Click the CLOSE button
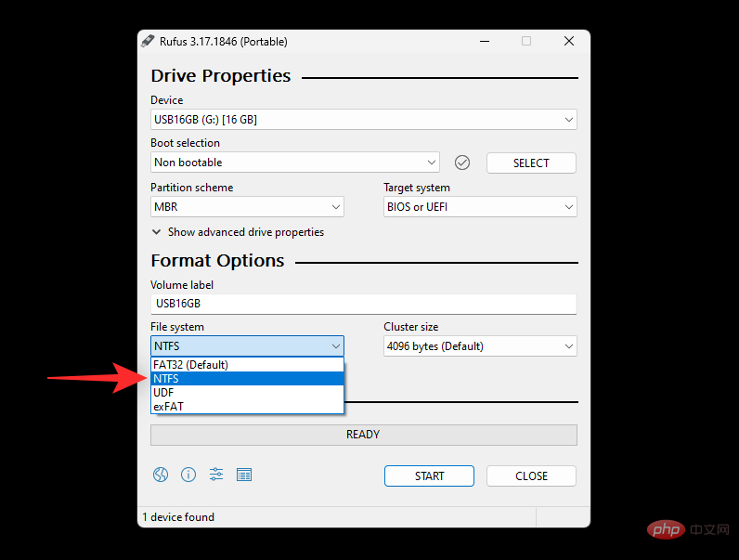This screenshot has height=560, width=739. 531,476
